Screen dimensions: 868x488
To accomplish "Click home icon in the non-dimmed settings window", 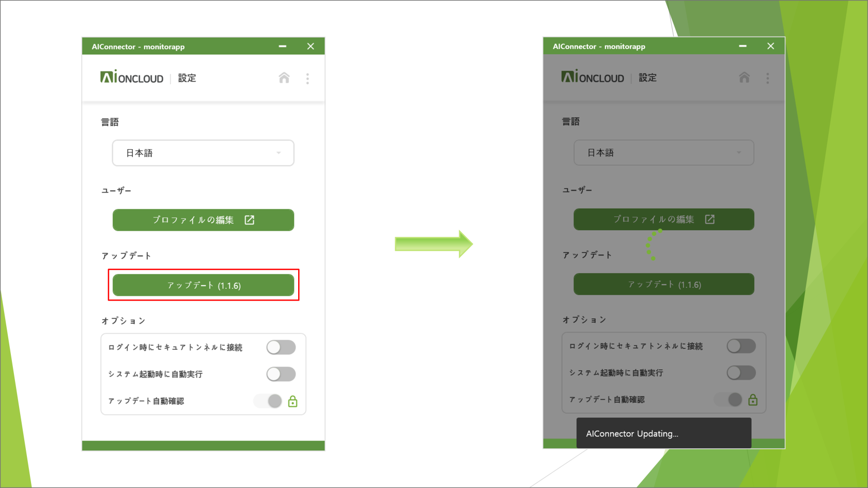I will pyautogui.click(x=284, y=78).
